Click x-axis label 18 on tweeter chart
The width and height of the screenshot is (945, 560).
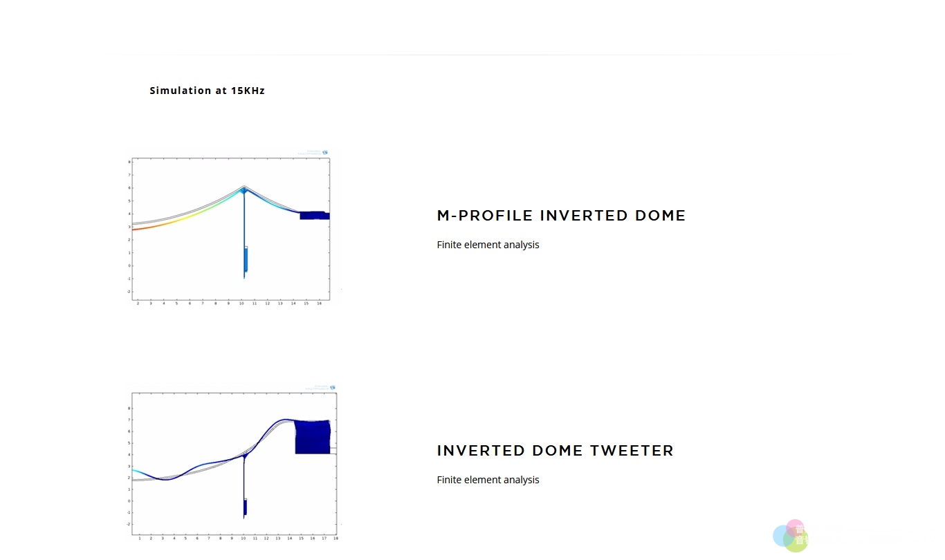point(336,538)
